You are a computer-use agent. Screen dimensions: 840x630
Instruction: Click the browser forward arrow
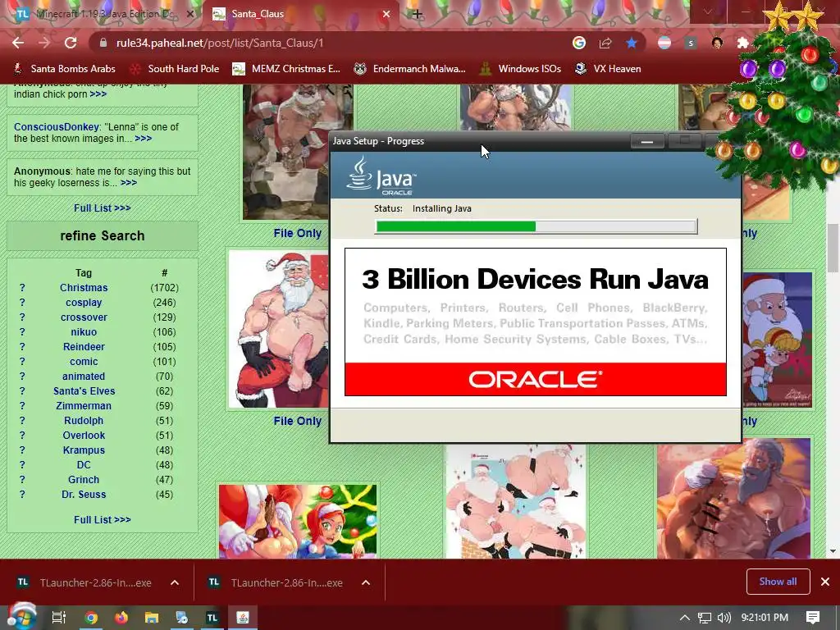[x=44, y=43]
